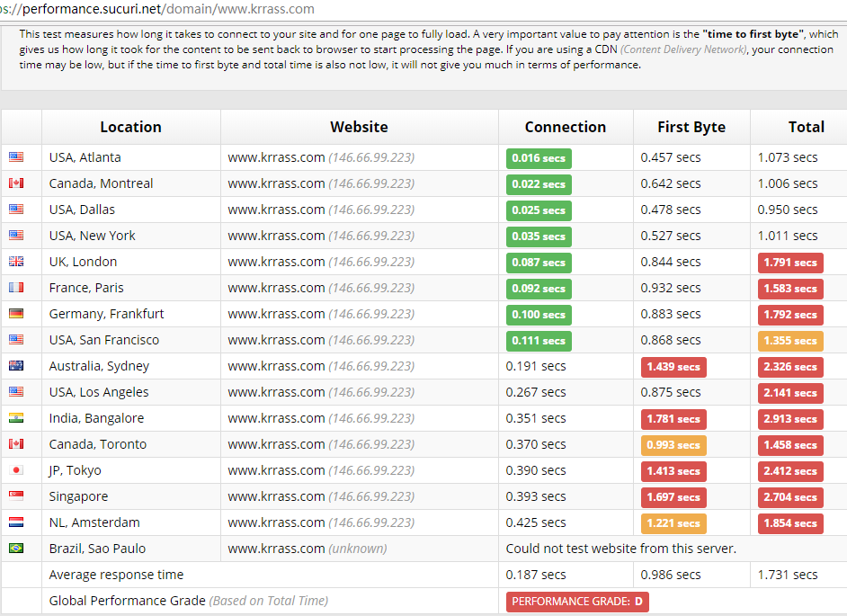This screenshot has height=616, width=847.
Task: Click the 1.439 secs first byte badge for Sydney
Action: pos(673,367)
